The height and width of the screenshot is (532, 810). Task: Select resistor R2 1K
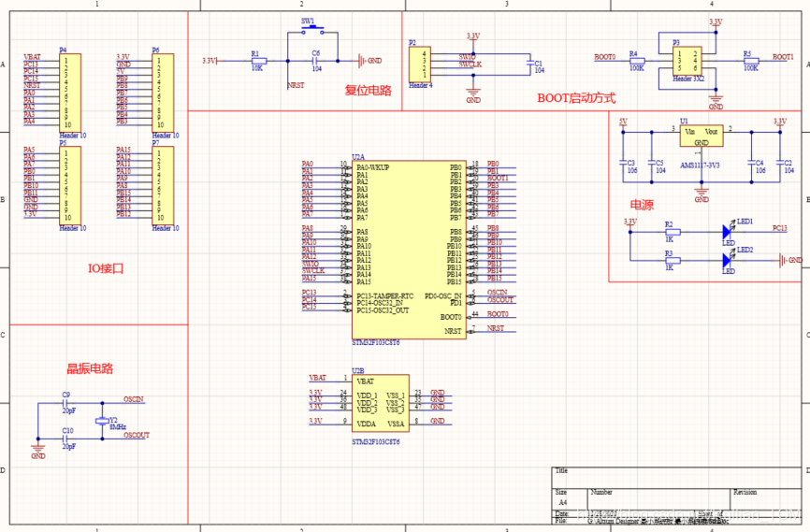click(x=673, y=232)
